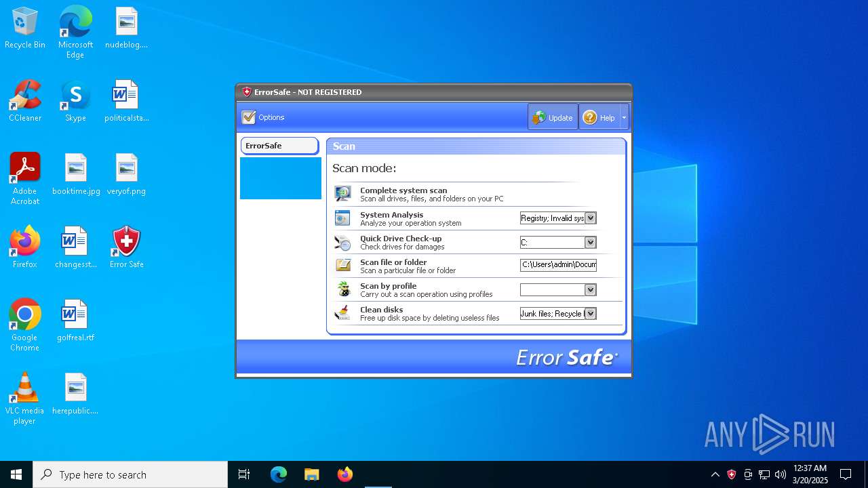
Task: Click the Clean disks broom icon
Action: pyautogui.click(x=343, y=313)
